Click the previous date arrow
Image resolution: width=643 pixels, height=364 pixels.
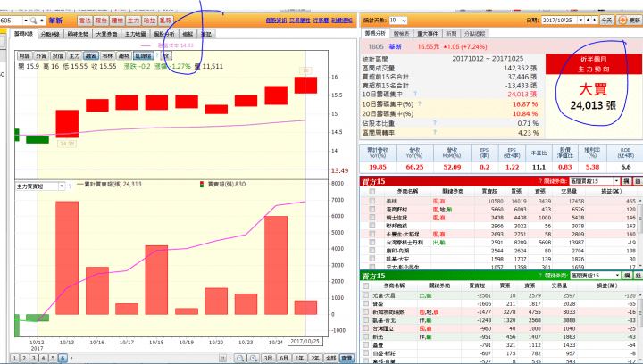588,20
